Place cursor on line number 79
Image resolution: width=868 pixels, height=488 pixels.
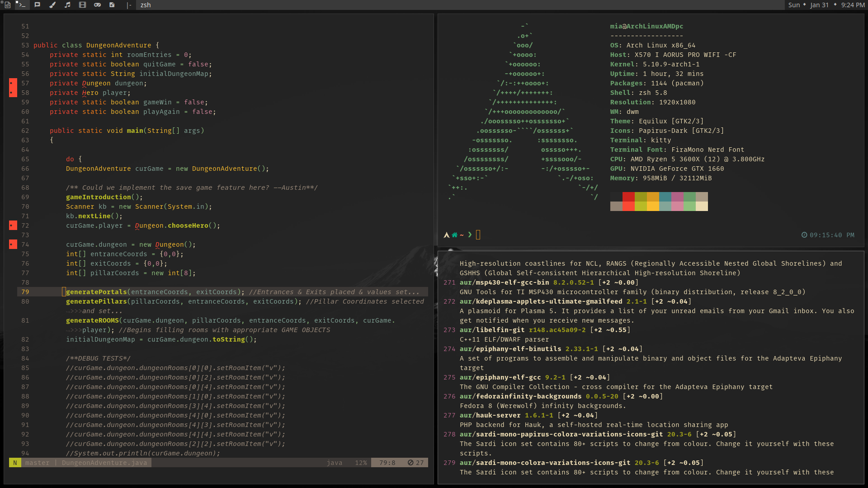(25, 292)
